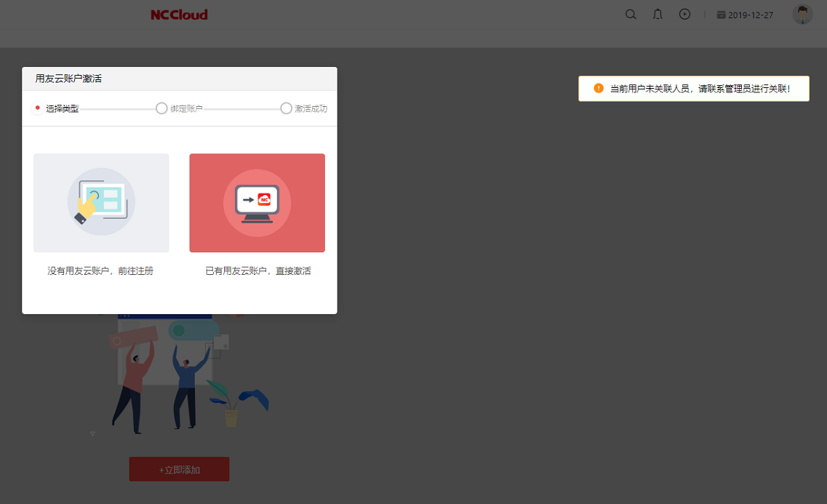
Task: Choose the register new account card
Action: pos(101,203)
